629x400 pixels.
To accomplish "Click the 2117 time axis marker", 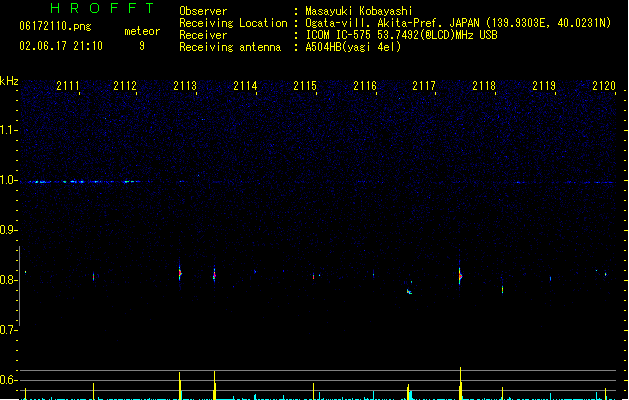I will [424, 86].
